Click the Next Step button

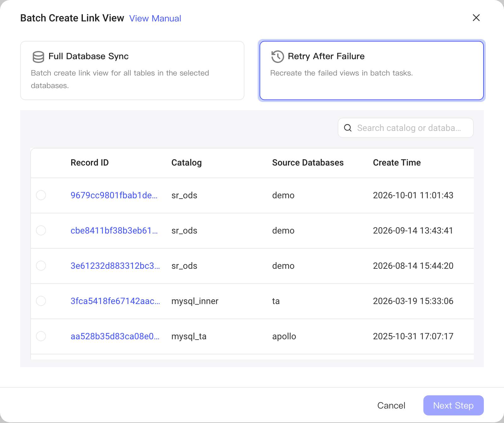point(454,405)
